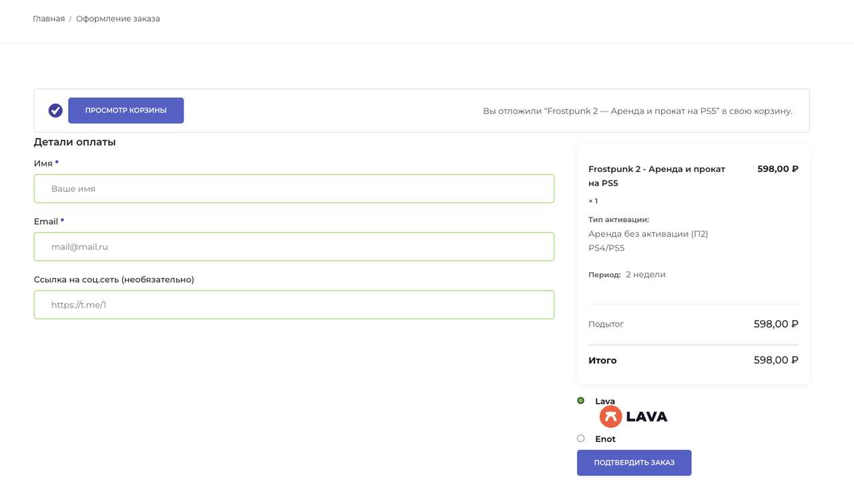The image size is (854, 504).
Task: Click the Lava label text
Action: pos(605,401)
